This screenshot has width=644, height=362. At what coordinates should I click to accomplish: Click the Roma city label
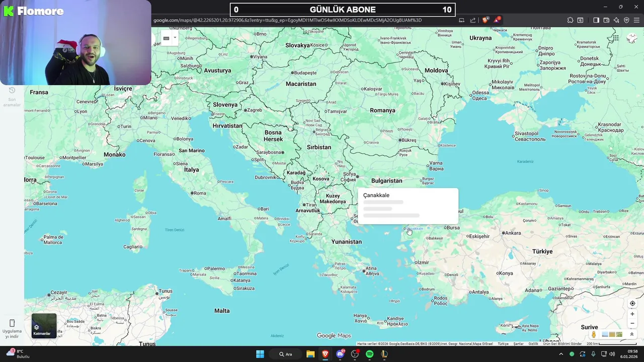(x=200, y=193)
